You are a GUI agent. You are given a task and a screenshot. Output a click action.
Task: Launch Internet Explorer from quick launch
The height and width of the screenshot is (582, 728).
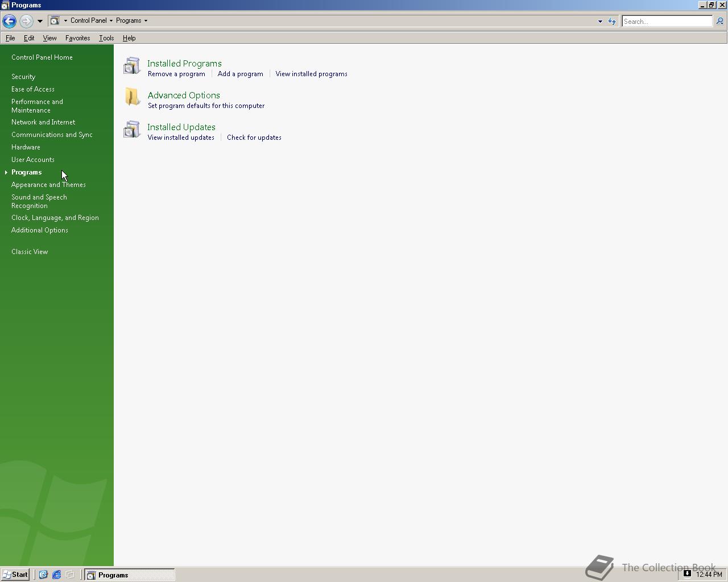(x=57, y=575)
